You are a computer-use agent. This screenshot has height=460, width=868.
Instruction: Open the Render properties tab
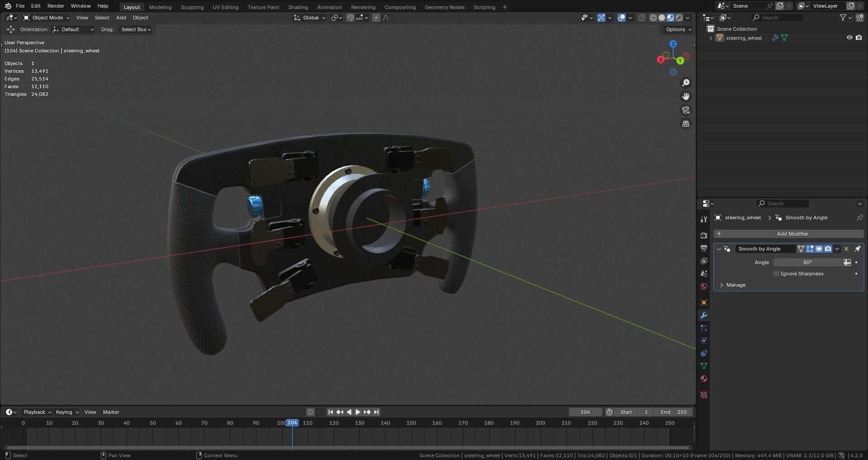[x=703, y=236]
